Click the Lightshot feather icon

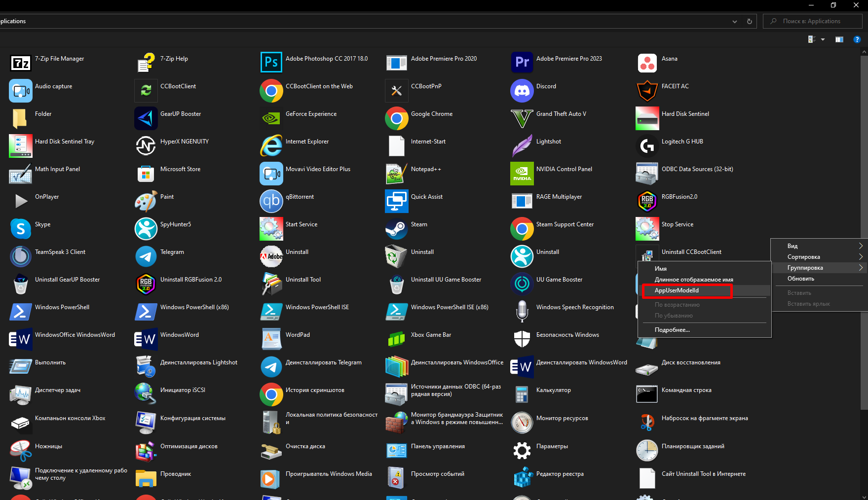(522, 145)
